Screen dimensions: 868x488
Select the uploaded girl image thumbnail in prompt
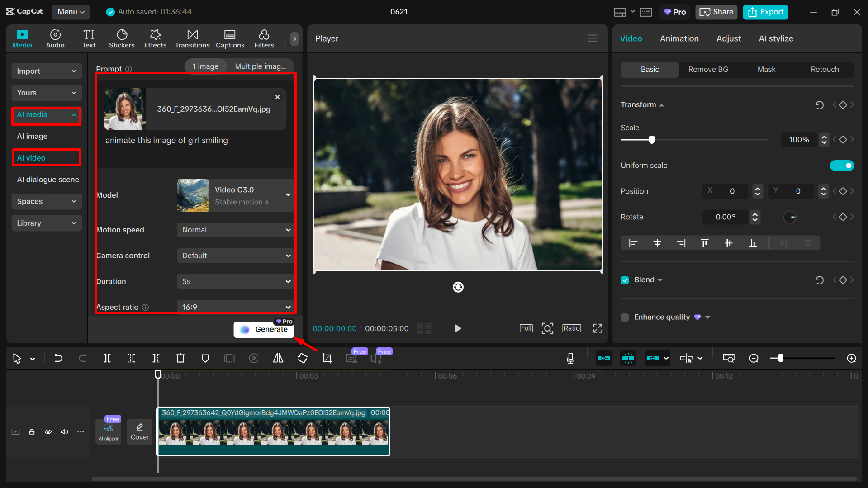124,109
